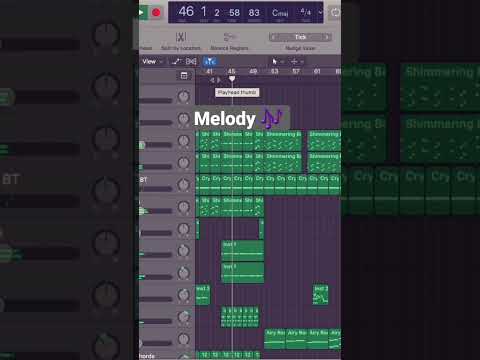Select the small Inst region below bar 41
Screen dimensions: 480x360
point(203,295)
